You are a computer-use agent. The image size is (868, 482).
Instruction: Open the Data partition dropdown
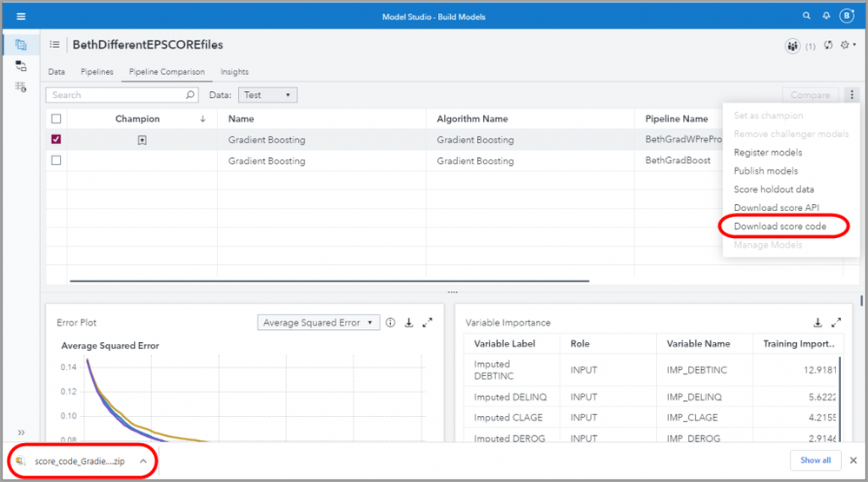point(268,96)
